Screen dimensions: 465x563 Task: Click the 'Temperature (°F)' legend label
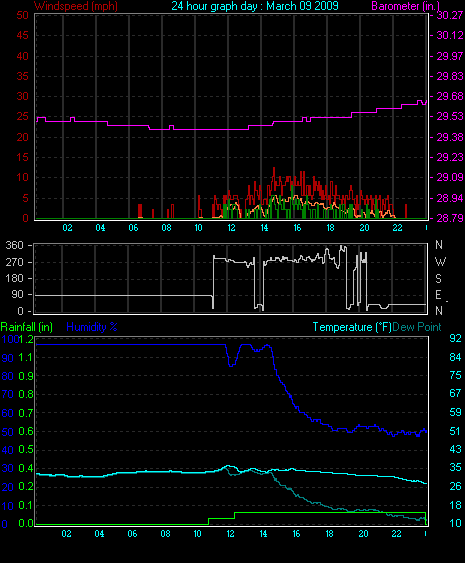352,327
